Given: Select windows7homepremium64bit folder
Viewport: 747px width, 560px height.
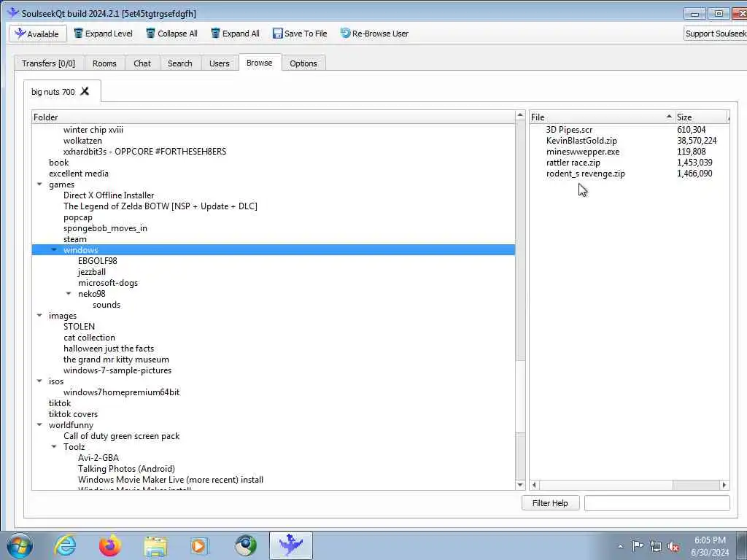Looking at the screenshot, I should [x=122, y=392].
